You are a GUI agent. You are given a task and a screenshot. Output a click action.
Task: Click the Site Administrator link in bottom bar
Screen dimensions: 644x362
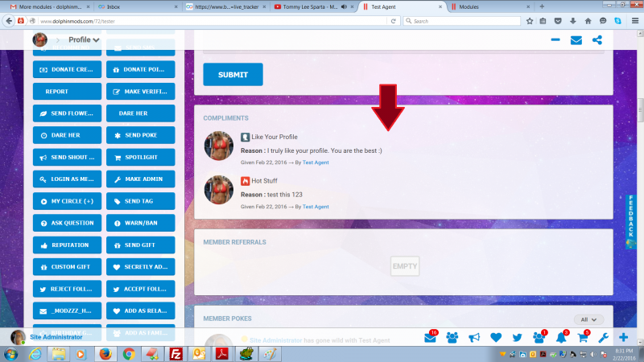[56, 337]
